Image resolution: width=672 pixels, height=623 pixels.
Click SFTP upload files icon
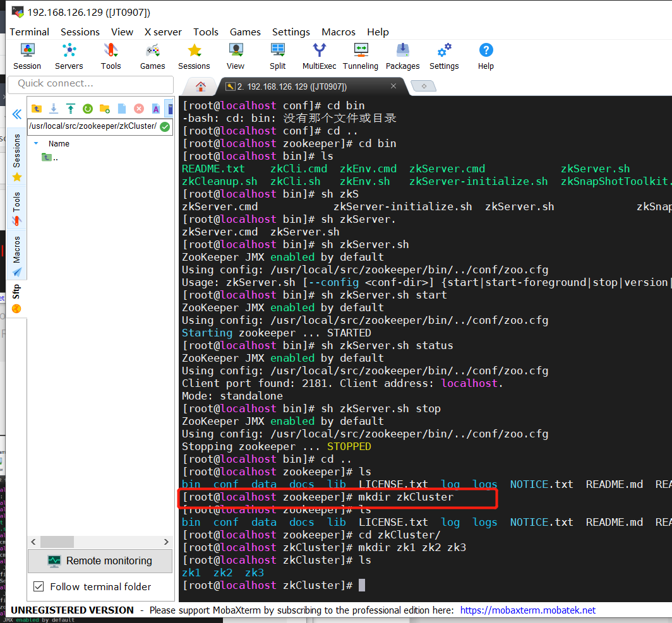point(71,109)
